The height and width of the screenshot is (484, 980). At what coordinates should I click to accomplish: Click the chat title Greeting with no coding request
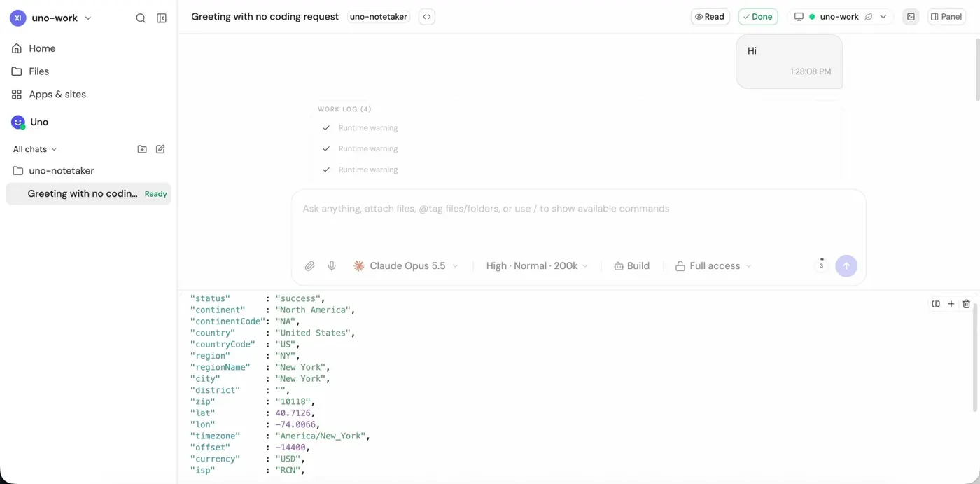[265, 17]
